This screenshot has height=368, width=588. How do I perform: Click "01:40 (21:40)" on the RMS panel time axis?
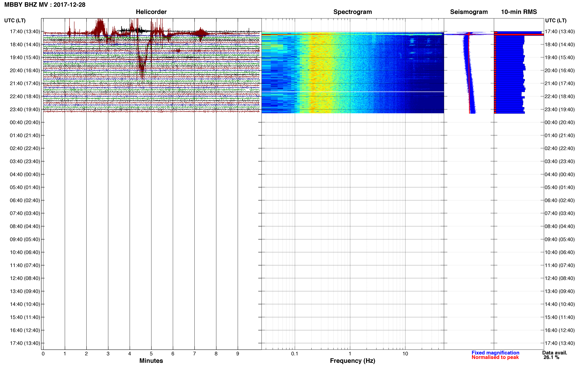tap(560, 135)
